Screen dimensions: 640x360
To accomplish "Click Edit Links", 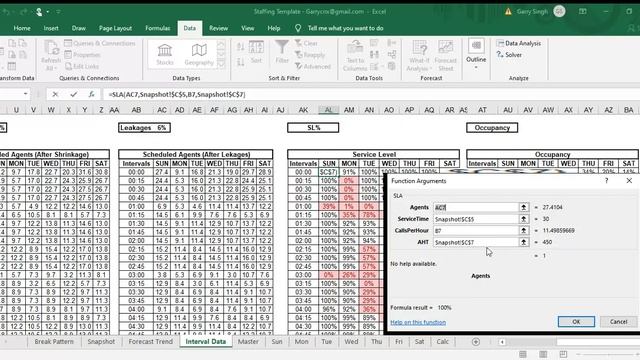I will point(82,66).
